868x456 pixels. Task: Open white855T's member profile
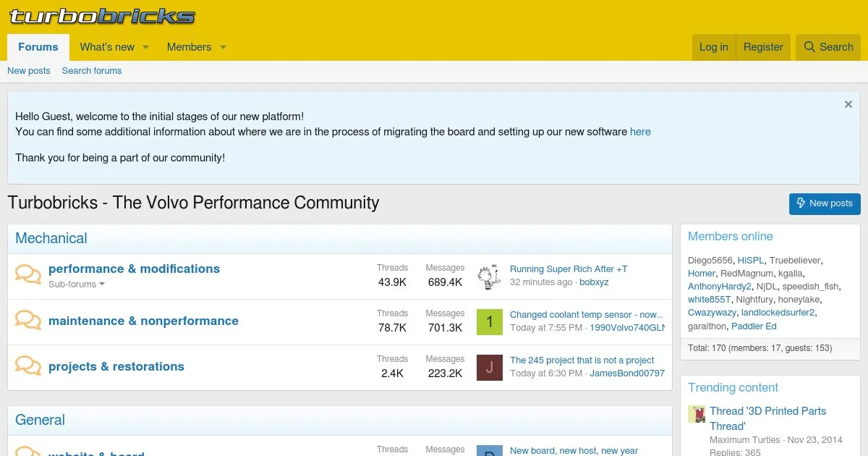710,300
